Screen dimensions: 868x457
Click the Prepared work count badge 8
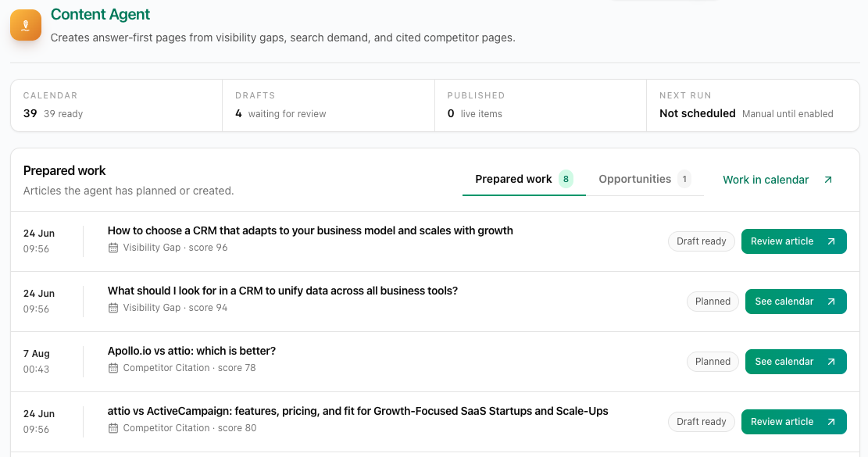coord(566,179)
